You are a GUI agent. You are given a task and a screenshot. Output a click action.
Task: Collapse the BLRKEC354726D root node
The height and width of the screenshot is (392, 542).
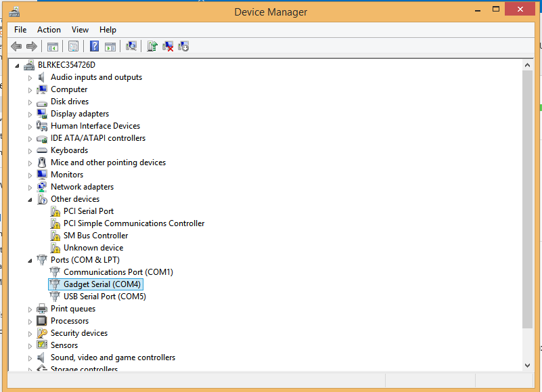coord(17,66)
